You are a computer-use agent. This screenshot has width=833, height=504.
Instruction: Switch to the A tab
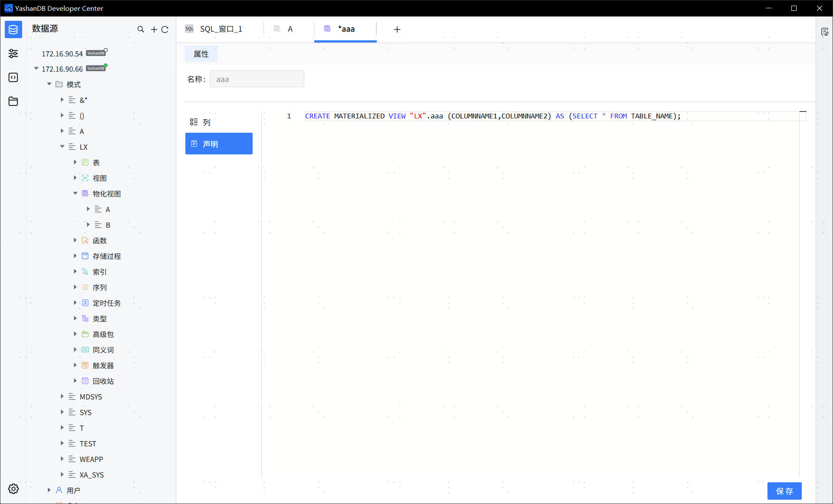coord(290,29)
